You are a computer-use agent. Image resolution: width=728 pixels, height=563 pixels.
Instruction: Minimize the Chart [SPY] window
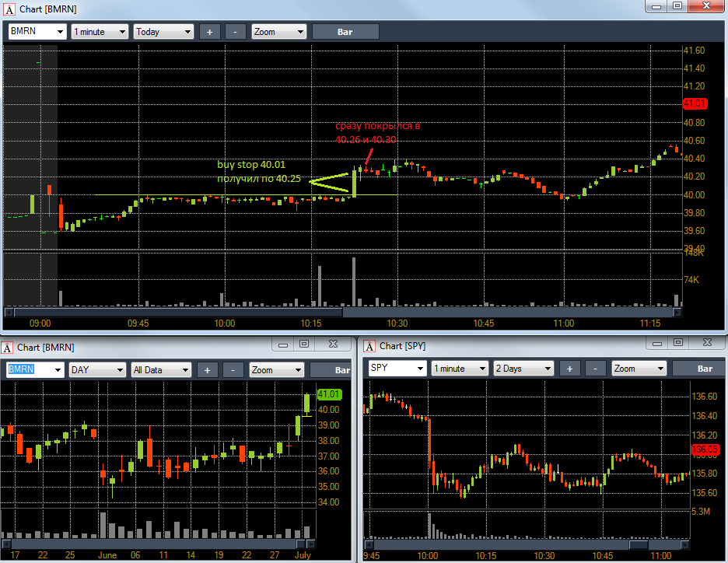(x=657, y=343)
